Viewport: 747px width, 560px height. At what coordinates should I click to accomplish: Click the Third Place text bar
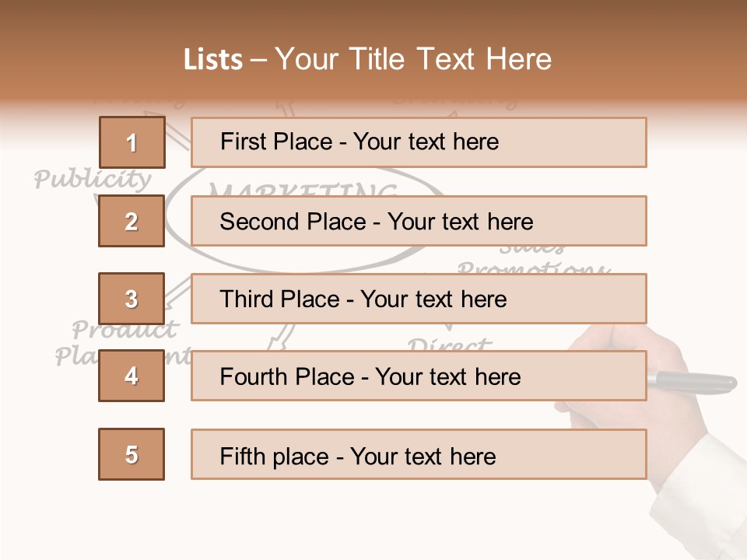pyautogui.click(x=419, y=299)
